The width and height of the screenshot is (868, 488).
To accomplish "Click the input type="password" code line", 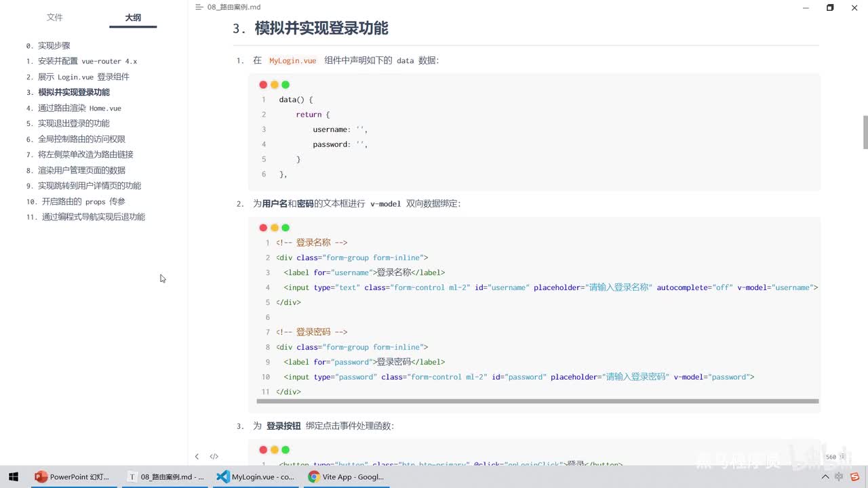I will [519, 377].
